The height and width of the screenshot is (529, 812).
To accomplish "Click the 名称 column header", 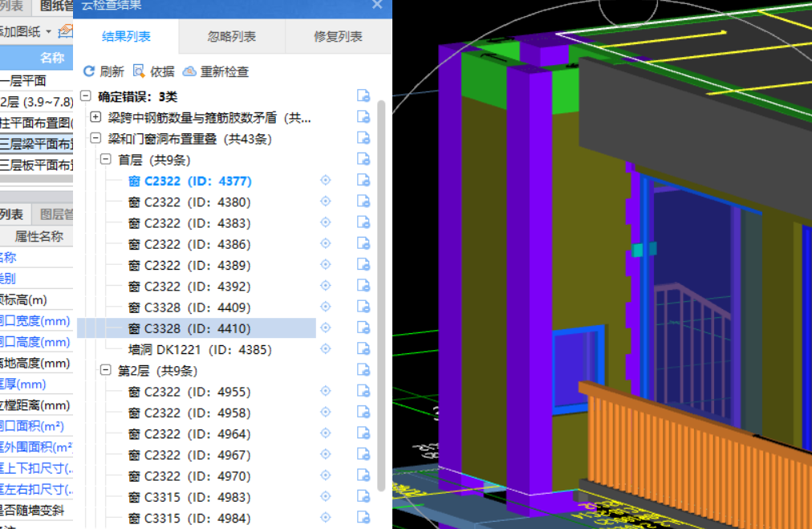I will [x=36, y=58].
